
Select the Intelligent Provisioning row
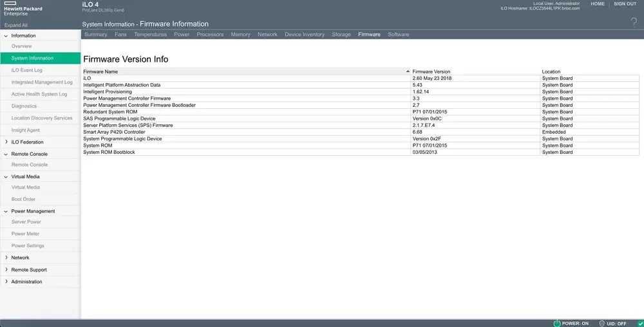tap(361, 91)
